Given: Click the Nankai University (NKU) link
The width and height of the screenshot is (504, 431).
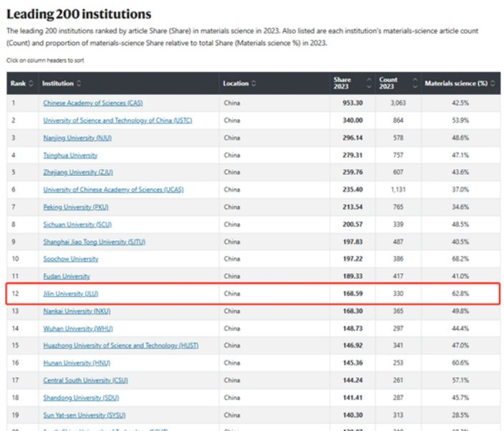Looking at the screenshot, I should tap(76, 311).
